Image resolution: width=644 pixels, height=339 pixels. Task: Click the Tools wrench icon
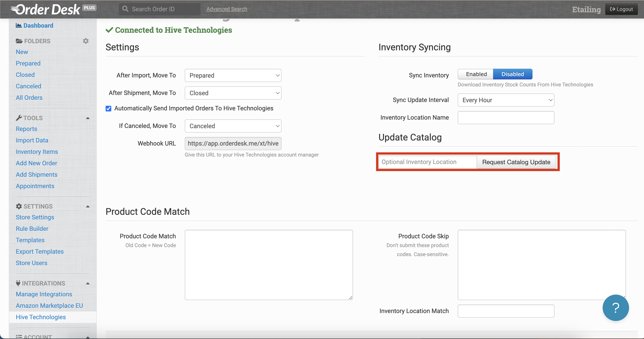pos(19,118)
